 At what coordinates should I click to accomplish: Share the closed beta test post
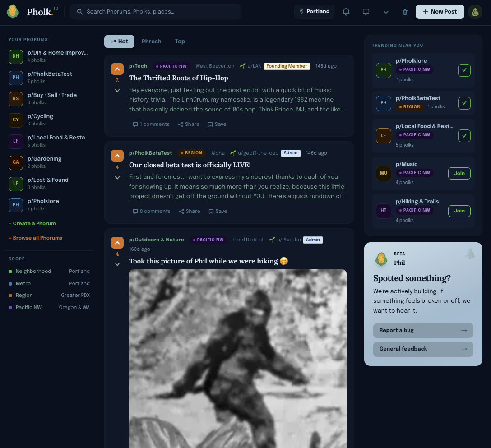pyautogui.click(x=190, y=211)
